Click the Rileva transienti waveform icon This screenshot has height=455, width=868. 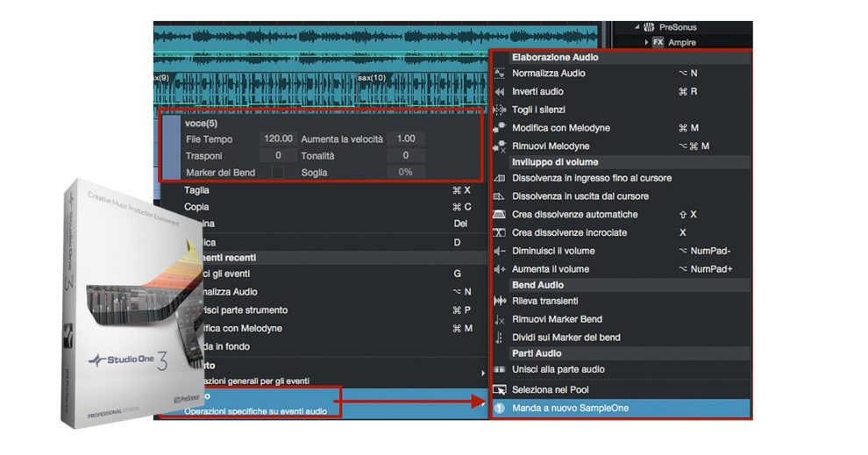500,302
